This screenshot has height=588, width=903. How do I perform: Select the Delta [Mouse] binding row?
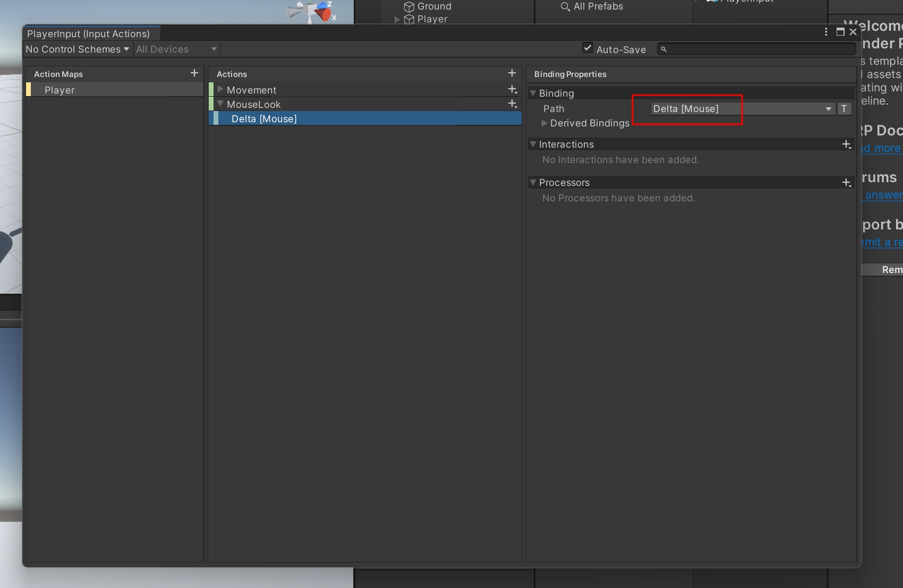click(x=365, y=118)
